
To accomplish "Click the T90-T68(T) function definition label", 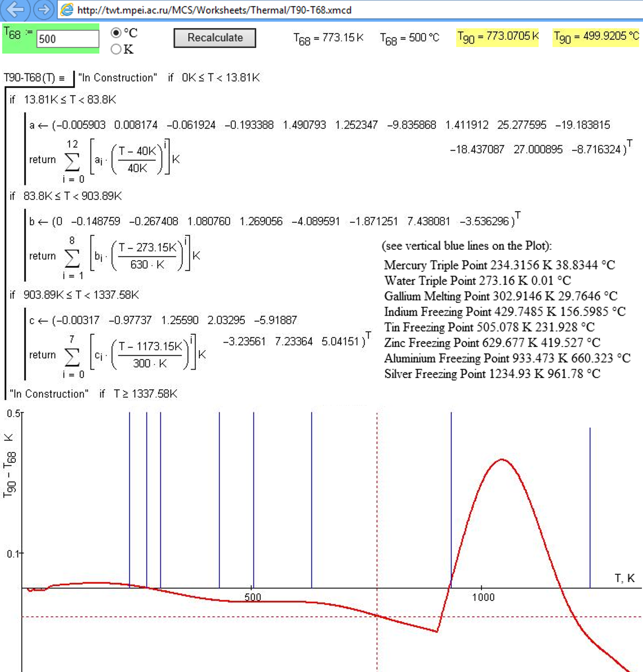I will click(34, 77).
